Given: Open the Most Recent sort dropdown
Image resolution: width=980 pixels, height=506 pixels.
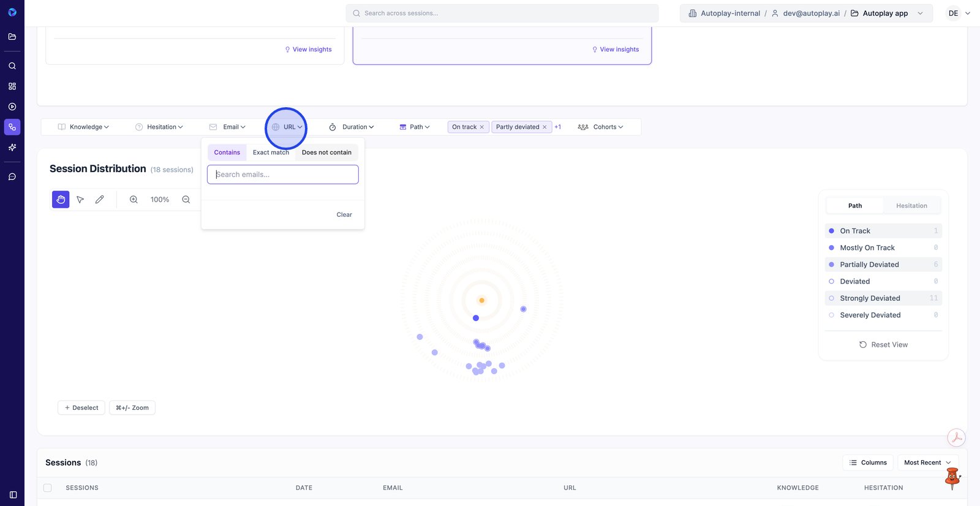Looking at the screenshot, I should pyautogui.click(x=927, y=463).
